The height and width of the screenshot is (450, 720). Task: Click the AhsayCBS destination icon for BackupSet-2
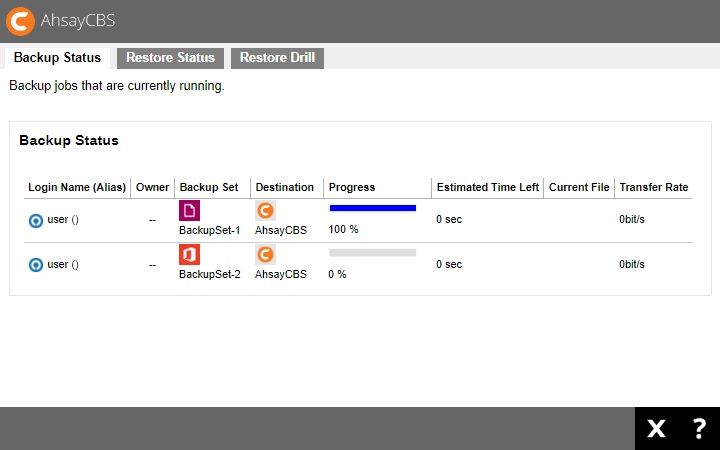click(265, 255)
